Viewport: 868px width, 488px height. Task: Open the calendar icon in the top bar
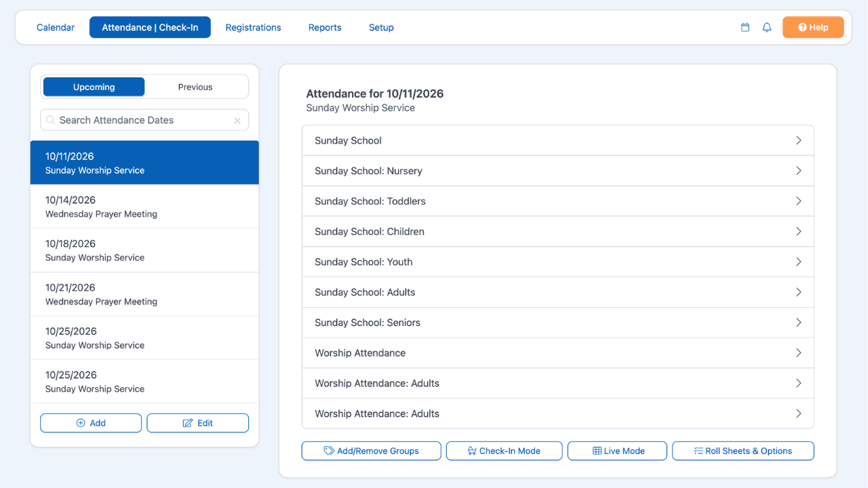pos(745,28)
